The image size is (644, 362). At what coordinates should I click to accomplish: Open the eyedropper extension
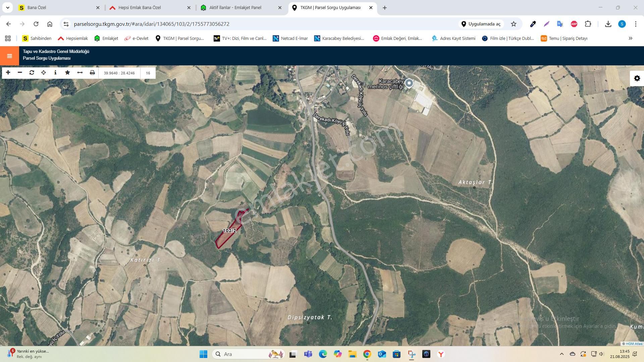pyautogui.click(x=533, y=24)
